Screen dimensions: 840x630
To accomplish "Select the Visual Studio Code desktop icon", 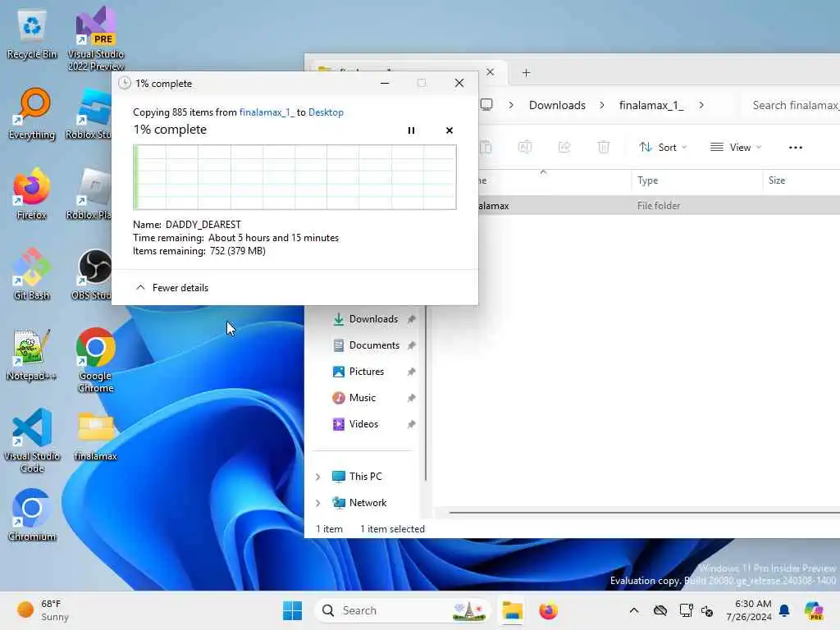I will pyautogui.click(x=32, y=441).
